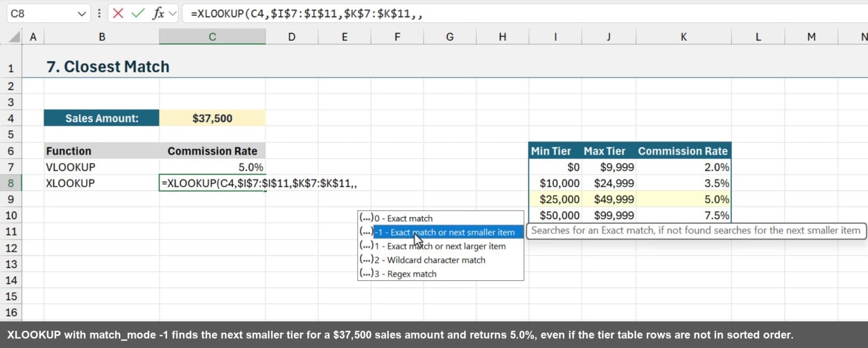Viewport: 868px width, 348px height.
Task: Select row 16 header
Action: click(11, 312)
